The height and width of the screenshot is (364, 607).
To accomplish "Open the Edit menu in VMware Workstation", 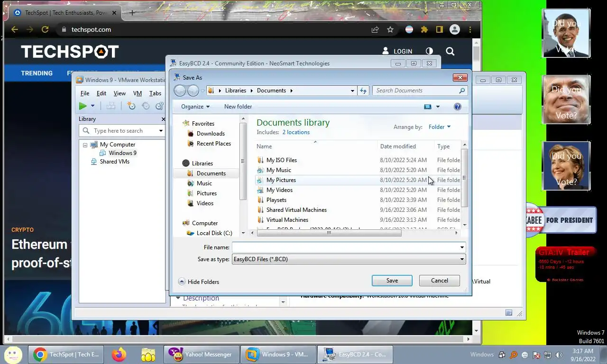I will click(101, 93).
